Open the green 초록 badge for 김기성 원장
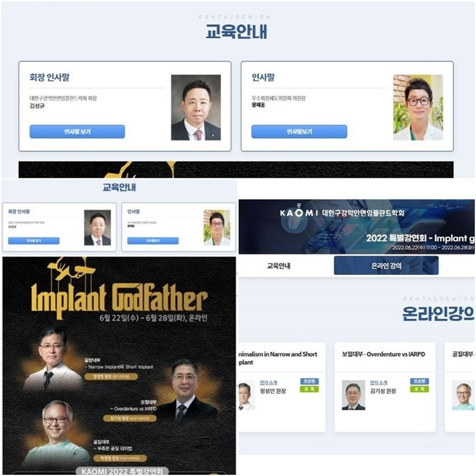This screenshot has width=476, height=476. (419, 389)
